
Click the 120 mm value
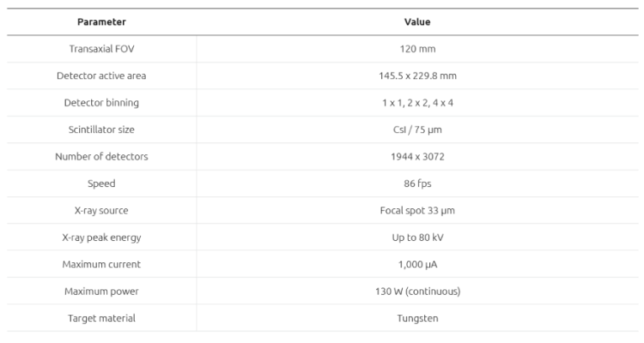417,48
